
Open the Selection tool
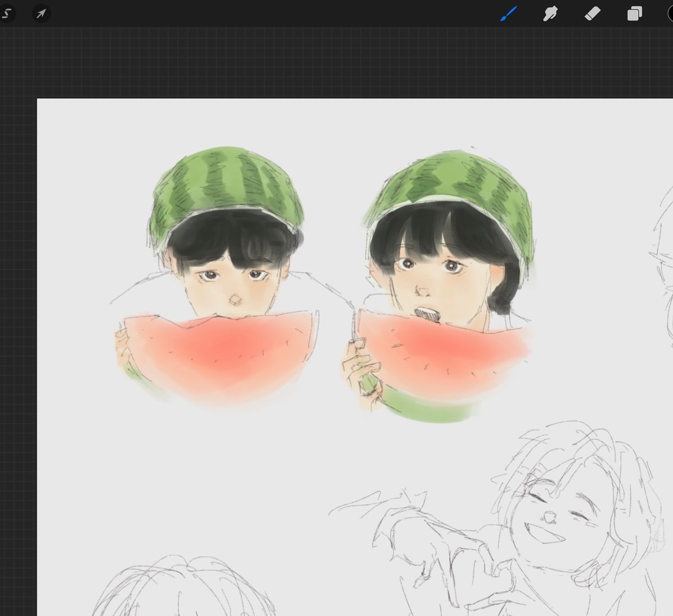click(6, 13)
